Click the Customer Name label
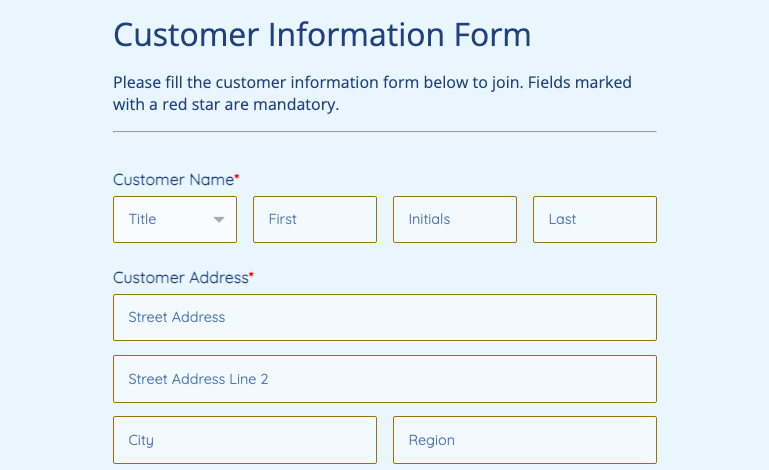 pyautogui.click(x=172, y=180)
